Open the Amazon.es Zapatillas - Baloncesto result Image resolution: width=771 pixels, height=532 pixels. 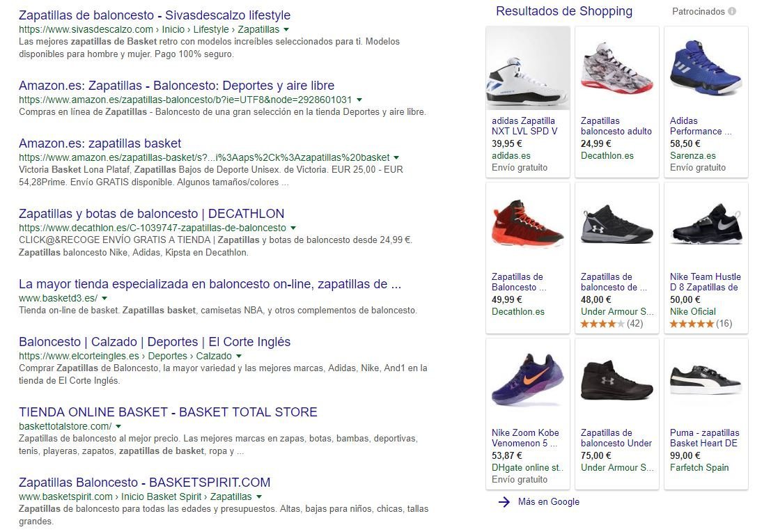[x=176, y=86]
